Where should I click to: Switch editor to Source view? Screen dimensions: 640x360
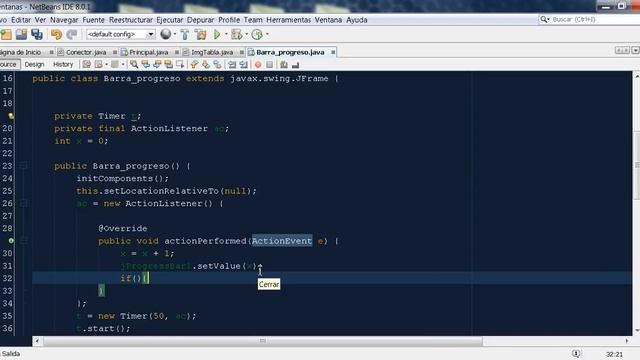pos(9,64)
